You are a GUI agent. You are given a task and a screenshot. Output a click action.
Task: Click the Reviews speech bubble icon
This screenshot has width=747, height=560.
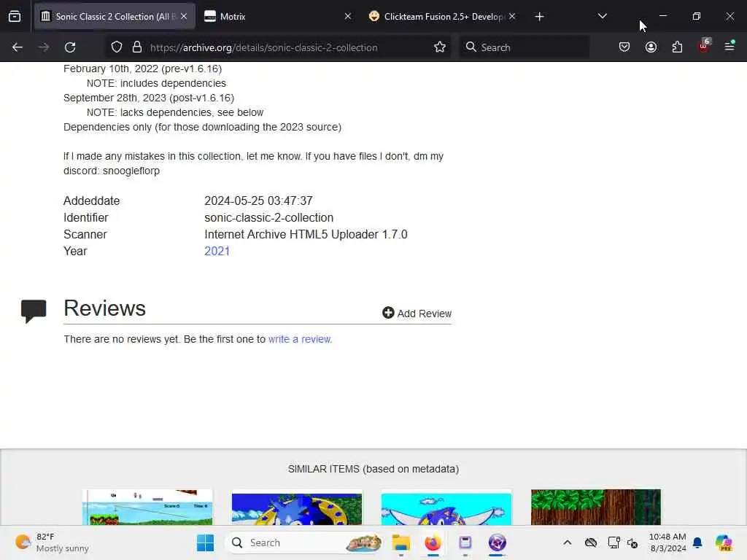(x=34, y=311)
